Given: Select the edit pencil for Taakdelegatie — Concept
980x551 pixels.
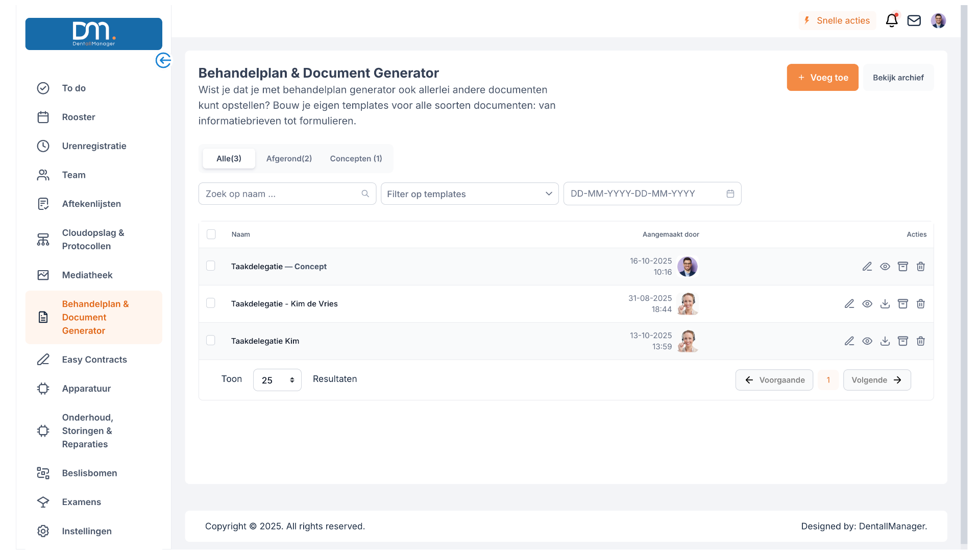Looking at the screenshot, I should (x=867, y=266).
